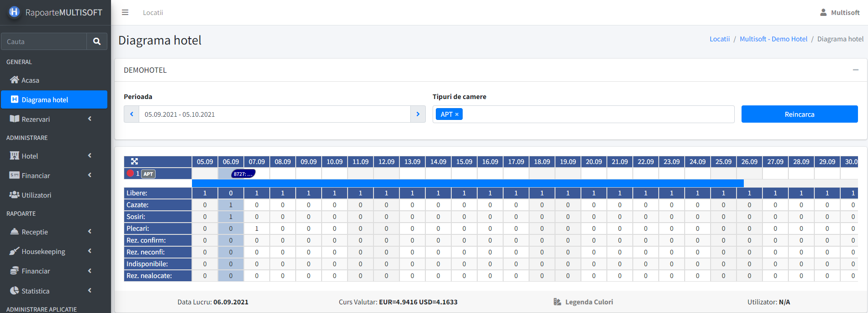Screen dimensions: 868x313
Task: Click the blue horizontal scrollbar
Action: click(x=467, y=183)
